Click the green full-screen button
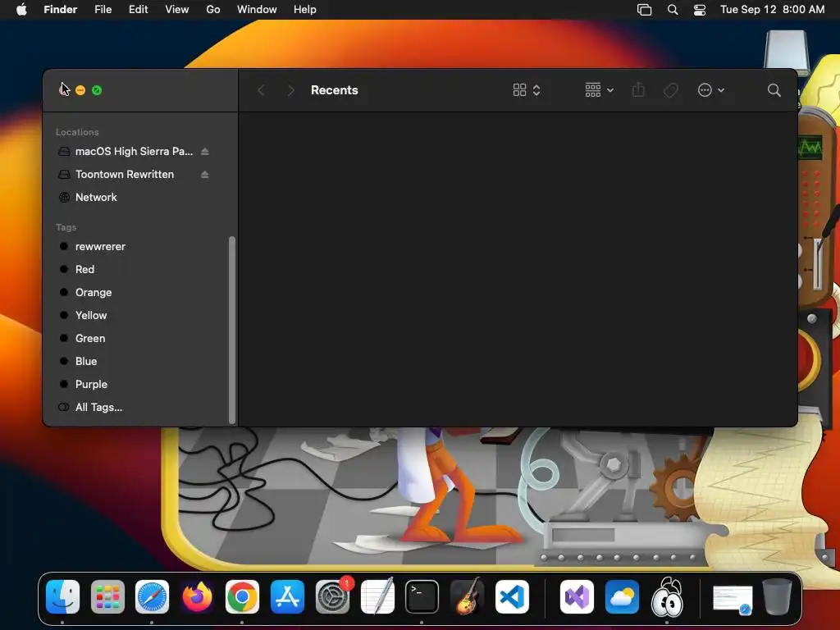Screen dimensions: 840x630 97,90
